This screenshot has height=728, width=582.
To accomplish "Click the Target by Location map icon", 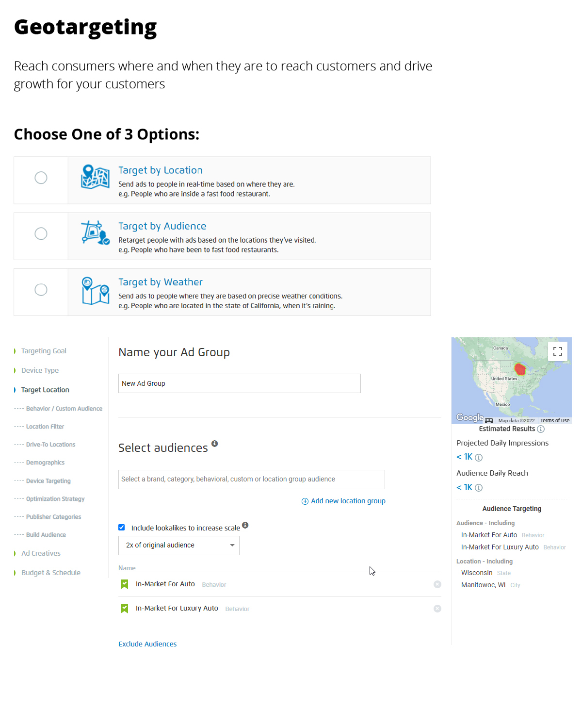I will click(95, 177).
